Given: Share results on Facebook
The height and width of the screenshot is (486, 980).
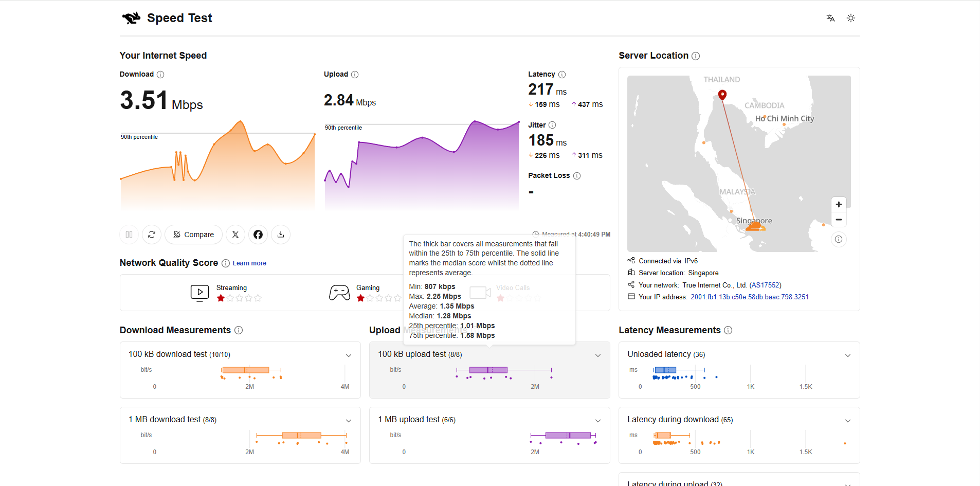Looking at the screenshot, I should click(258, 235).
